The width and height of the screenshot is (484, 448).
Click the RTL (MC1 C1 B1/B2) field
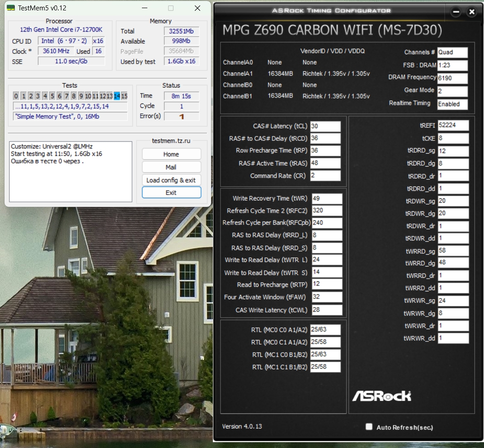point(325,367)
